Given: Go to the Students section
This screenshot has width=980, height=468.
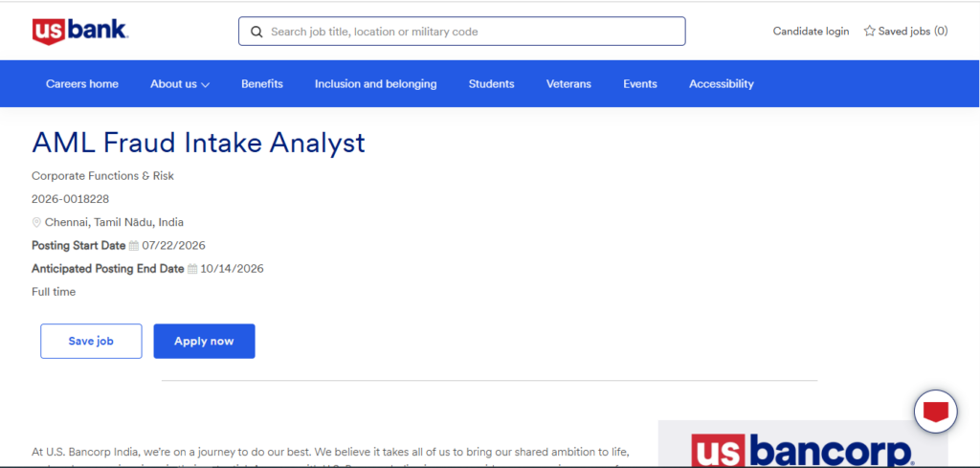Looking at the screenshot, I should click(491, 83).
